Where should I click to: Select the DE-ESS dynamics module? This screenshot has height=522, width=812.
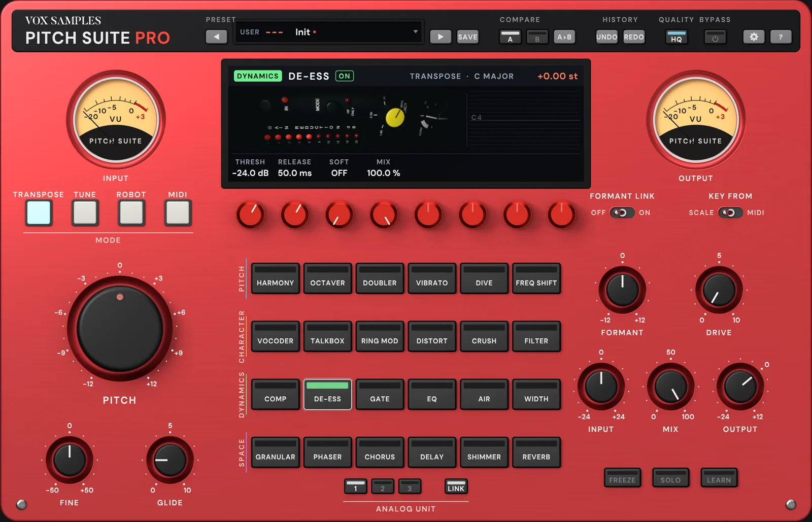coord(327,394)
